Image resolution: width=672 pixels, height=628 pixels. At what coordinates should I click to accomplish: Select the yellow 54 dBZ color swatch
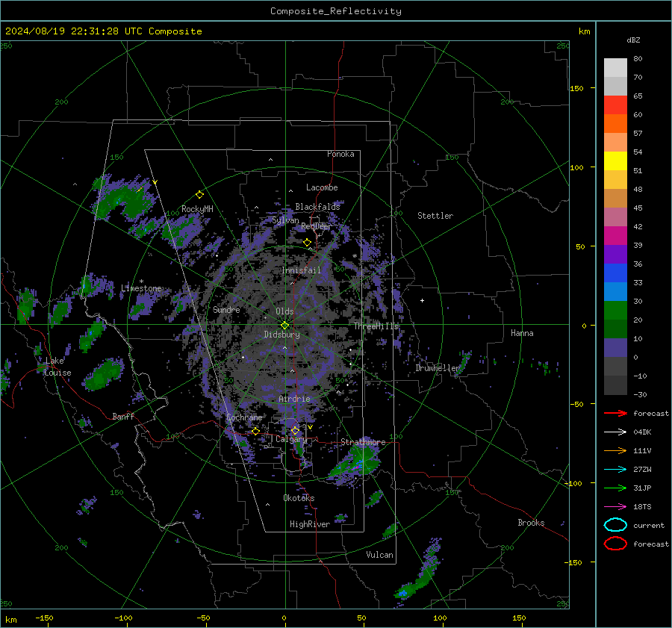pos(615,161)
